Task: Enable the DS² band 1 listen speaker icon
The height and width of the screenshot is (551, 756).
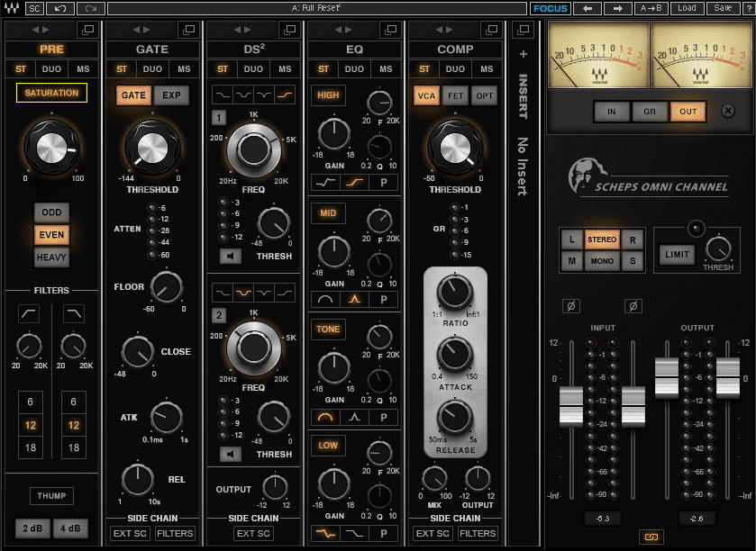Action: (230, 256)
